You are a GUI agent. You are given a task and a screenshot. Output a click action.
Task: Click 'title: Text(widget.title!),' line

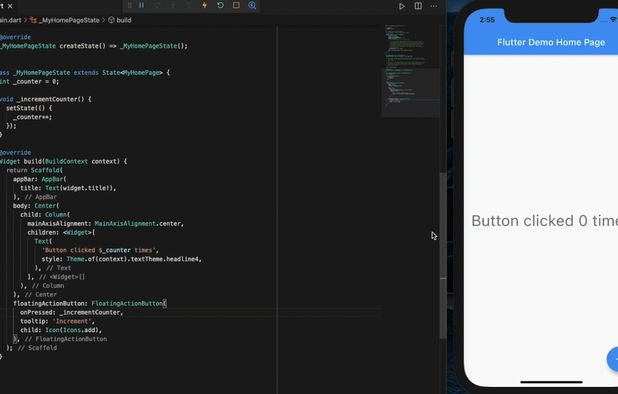(x=69, y=188)
